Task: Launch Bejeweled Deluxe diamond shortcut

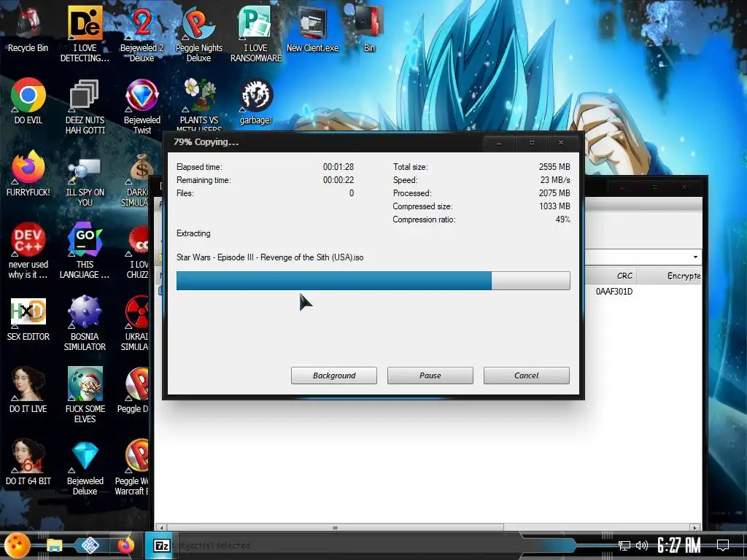Action: coord(85,467)
